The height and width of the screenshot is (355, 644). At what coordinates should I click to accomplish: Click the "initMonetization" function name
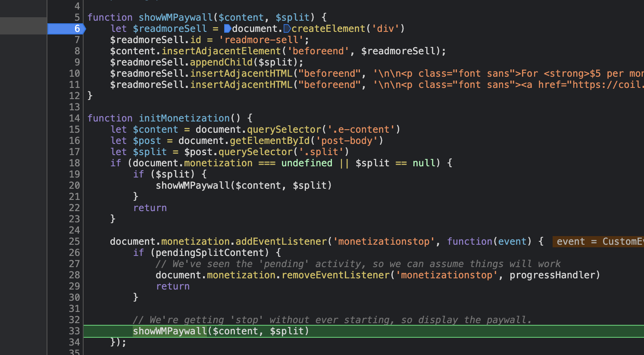click(x=184, y=118)
